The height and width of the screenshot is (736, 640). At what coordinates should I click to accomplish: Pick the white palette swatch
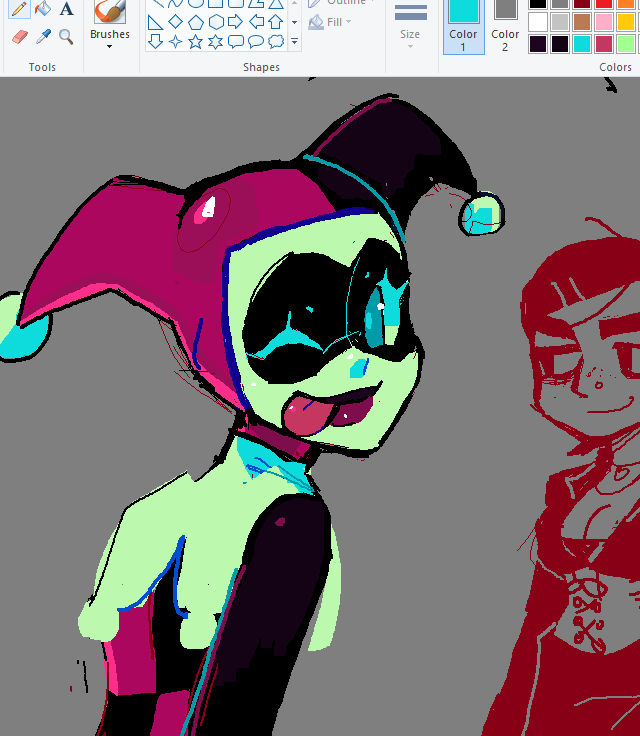tap(538, 22)
